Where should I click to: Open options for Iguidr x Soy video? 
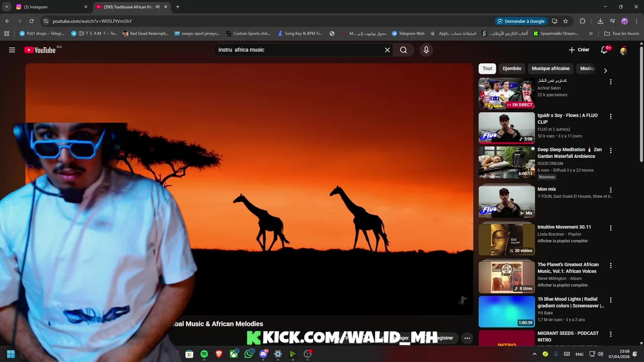611,116
